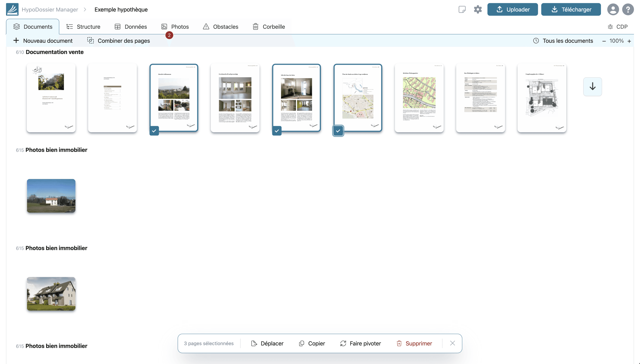Open the help question mark icon
The image size is (640, 364).
pyautogui.click(x=628, y=9)
